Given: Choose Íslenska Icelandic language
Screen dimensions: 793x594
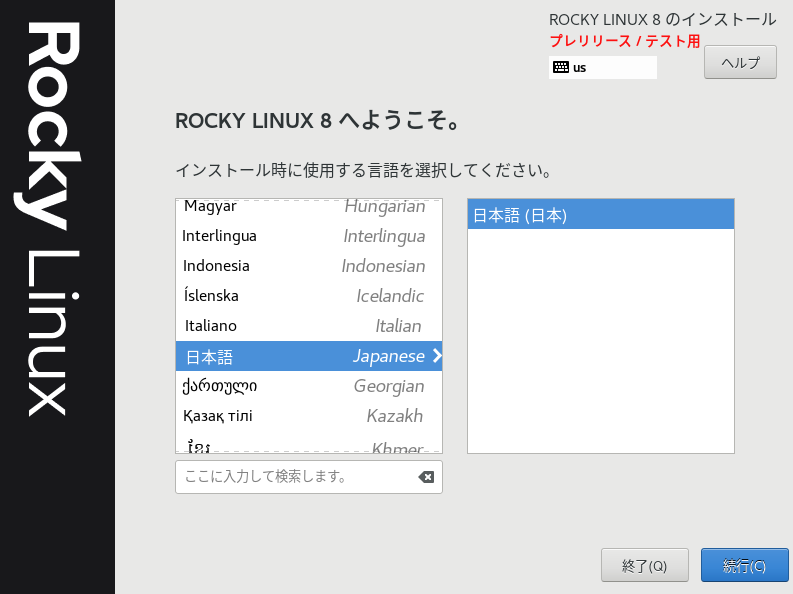Looking at the screenshot, I should [309, 296].
